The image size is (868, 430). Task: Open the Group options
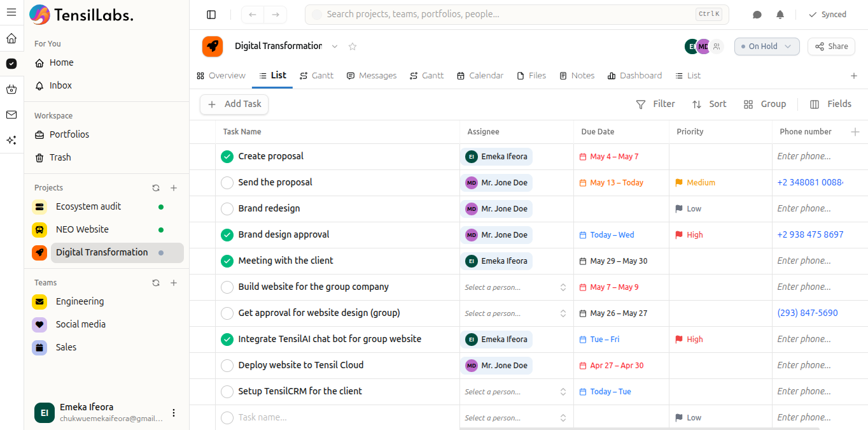point(765,104)
